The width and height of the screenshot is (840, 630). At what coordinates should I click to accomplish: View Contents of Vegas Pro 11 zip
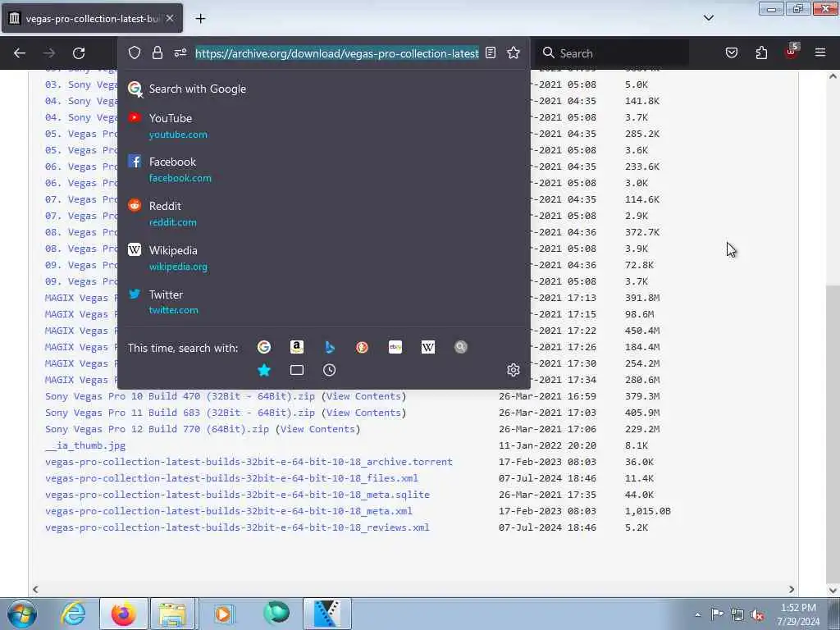(363, 413)
